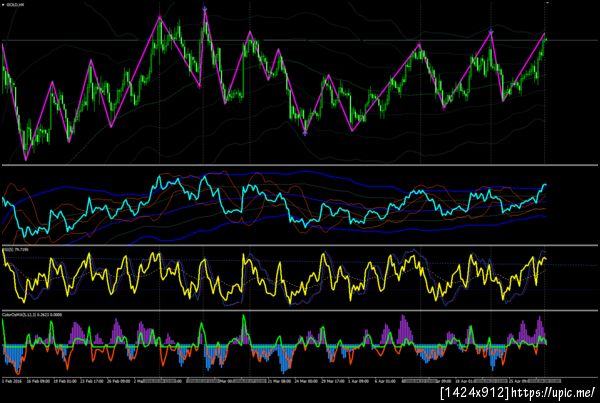Image resolution: width=600 pixels, height=403 pixels.
Task: Click the '23 Feb 17:00' time label
Action: (92, 382)
